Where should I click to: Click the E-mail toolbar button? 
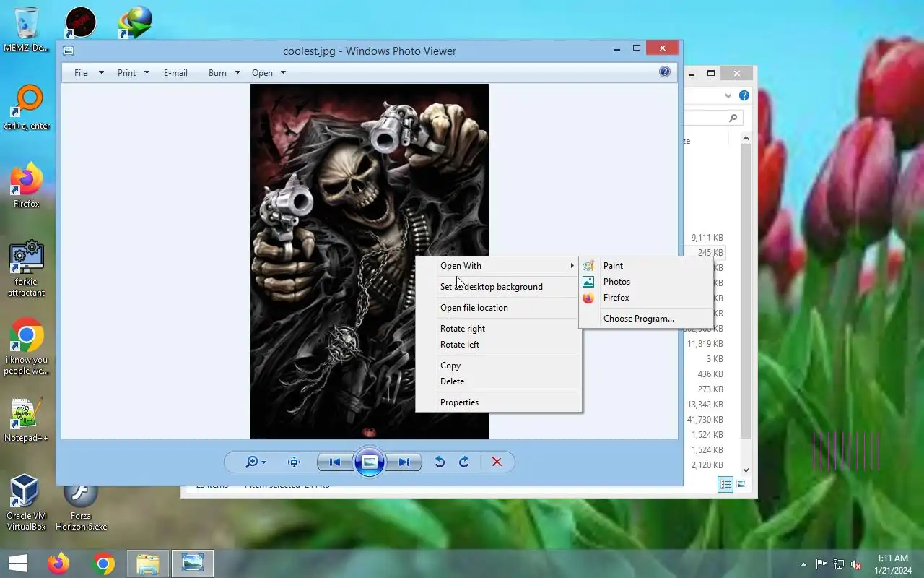click(175, 72)
